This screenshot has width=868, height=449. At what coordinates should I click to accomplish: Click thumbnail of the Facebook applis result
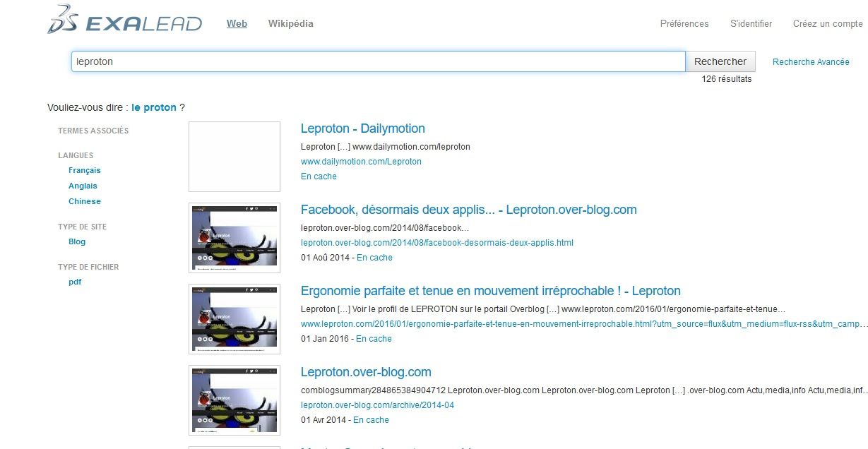(234, 238)
